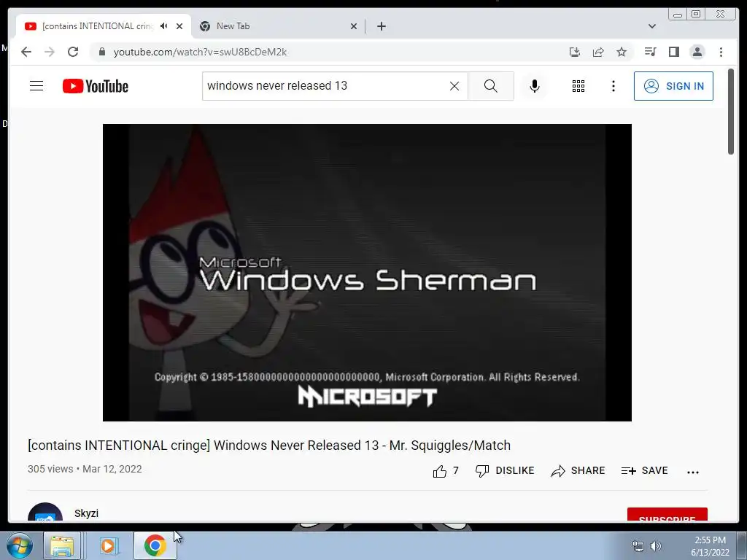
Task: Open the YouTube apps grid
Action: (578, 86)
